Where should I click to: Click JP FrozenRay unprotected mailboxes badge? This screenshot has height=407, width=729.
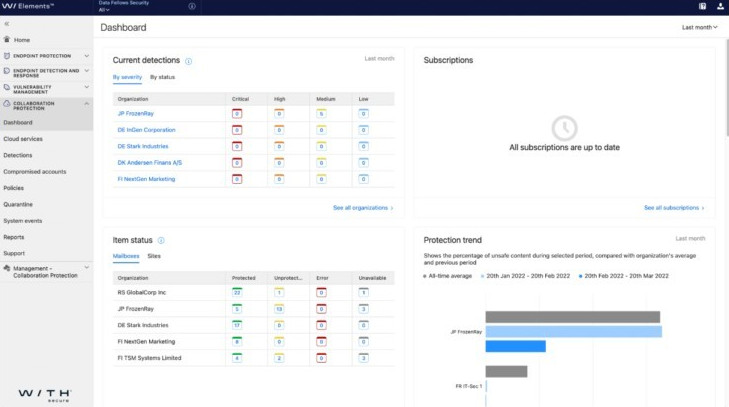click(x=279, y=309)
